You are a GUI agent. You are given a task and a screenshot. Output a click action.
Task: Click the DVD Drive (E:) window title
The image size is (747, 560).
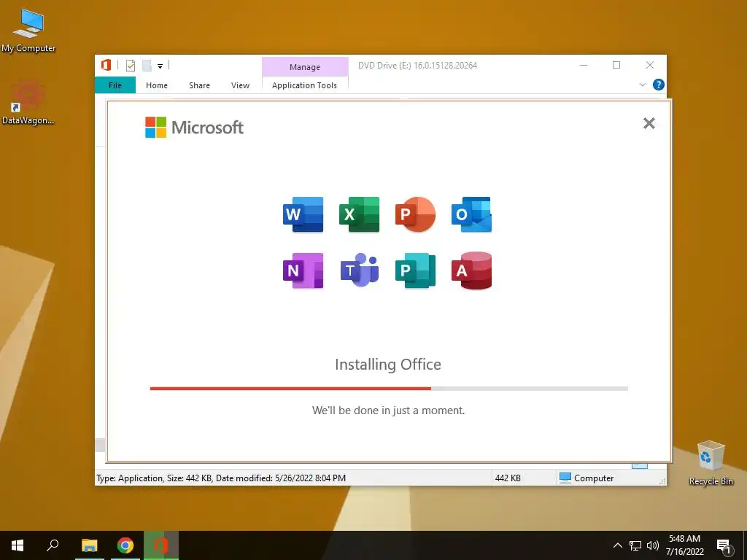417,66
